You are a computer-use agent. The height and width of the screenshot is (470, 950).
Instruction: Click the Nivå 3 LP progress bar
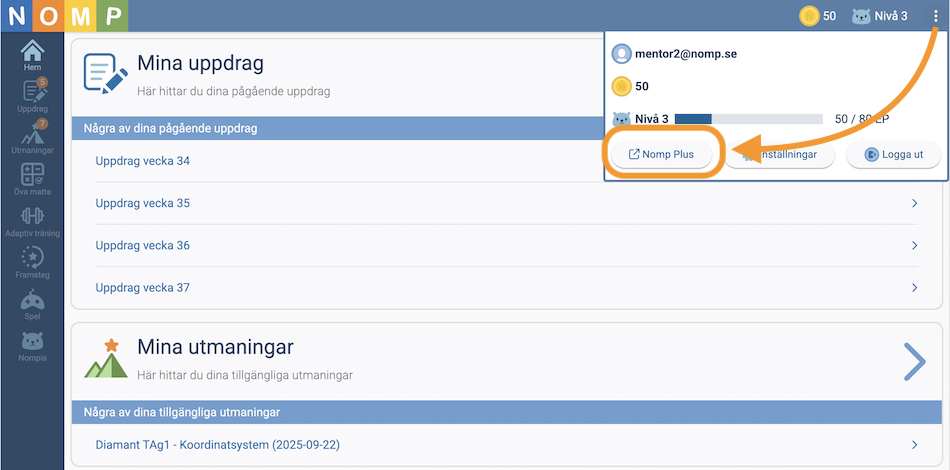point(748,119)
